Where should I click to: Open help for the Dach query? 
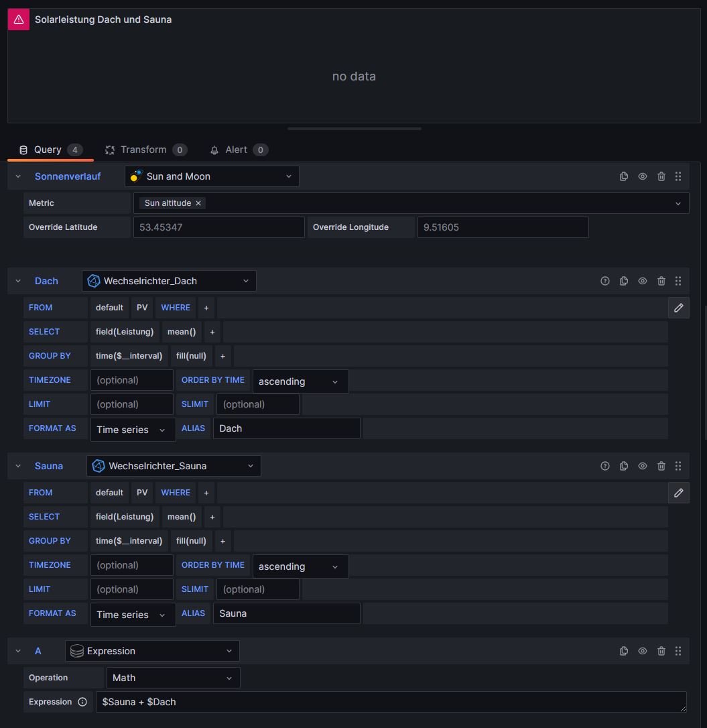click(x=604, y=281)
